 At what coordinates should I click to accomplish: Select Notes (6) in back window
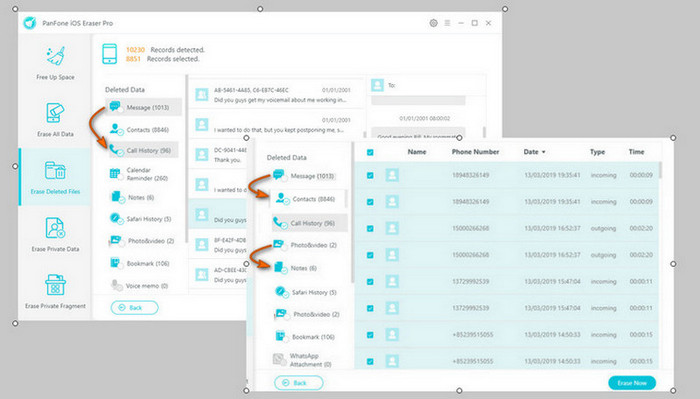click(x=132, y=197)
